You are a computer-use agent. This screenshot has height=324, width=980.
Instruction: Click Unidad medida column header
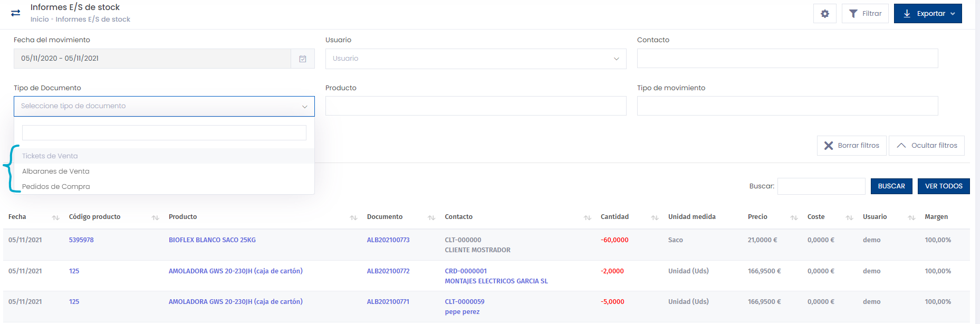(691, 217)
